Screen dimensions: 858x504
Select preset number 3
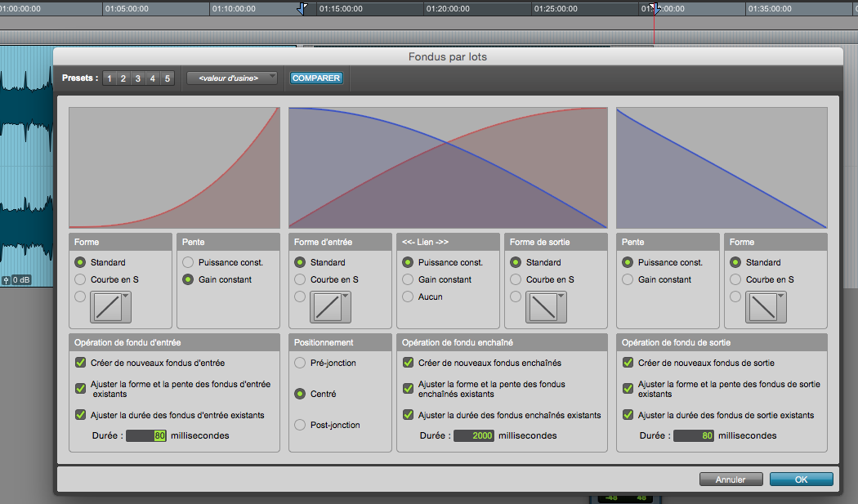click(x=138, y=78)
